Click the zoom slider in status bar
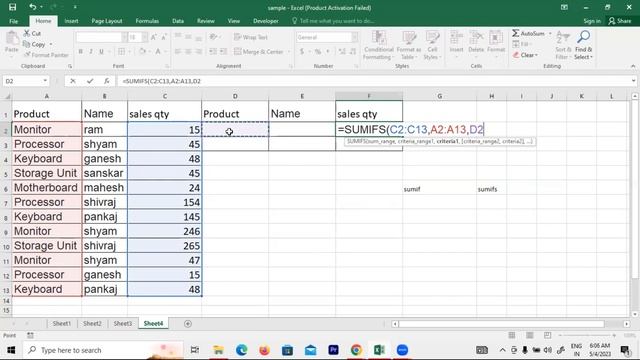 coord(587,335)
